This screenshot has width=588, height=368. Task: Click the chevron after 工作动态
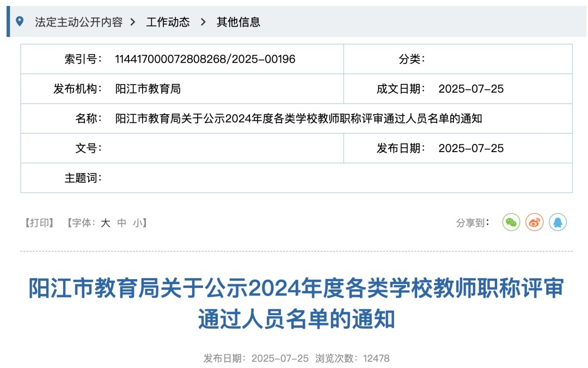coord(203,22)
